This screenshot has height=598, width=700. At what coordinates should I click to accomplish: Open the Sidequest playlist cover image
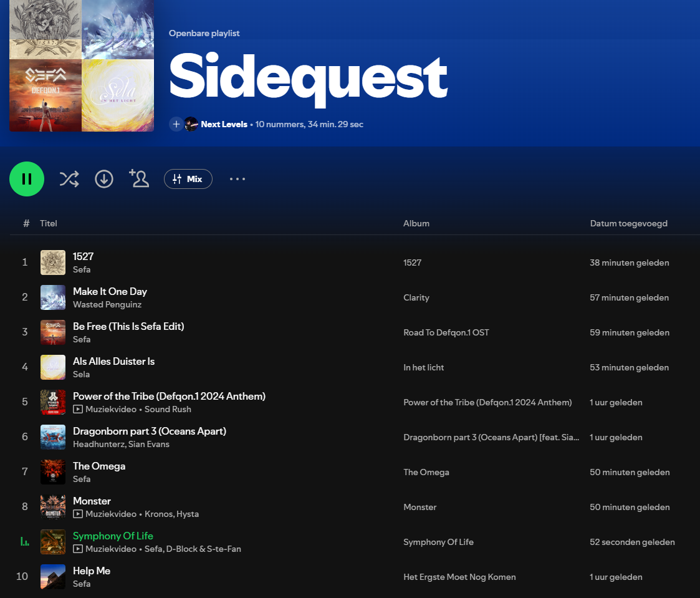(82, 65)
